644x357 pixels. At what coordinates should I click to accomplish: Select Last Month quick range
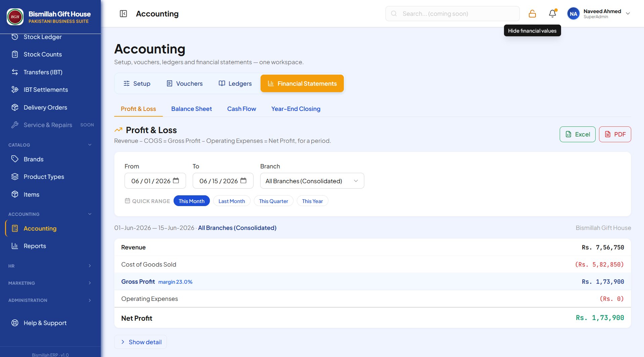pos(232,201)
